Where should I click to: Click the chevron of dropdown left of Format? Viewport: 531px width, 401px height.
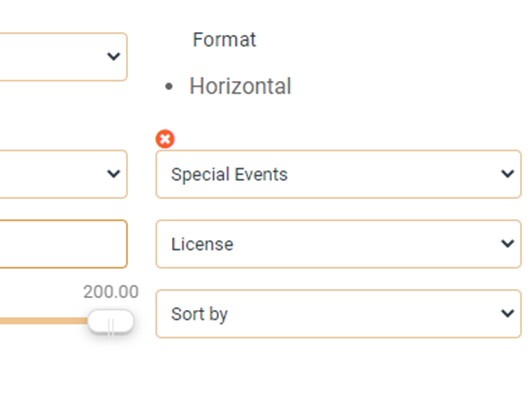pyautogui.click(x=113, y=56)
